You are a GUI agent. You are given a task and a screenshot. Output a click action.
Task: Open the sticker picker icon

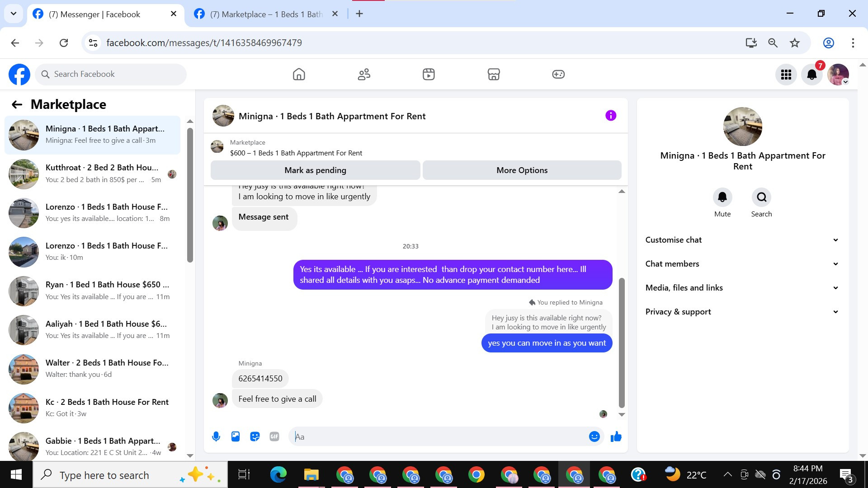pos(255,436)
